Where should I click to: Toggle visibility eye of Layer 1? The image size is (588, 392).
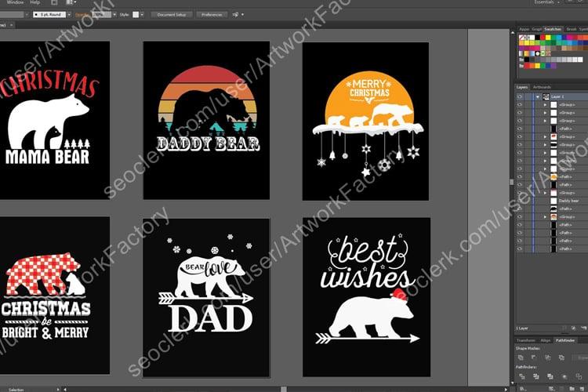[x=520, y=96]
